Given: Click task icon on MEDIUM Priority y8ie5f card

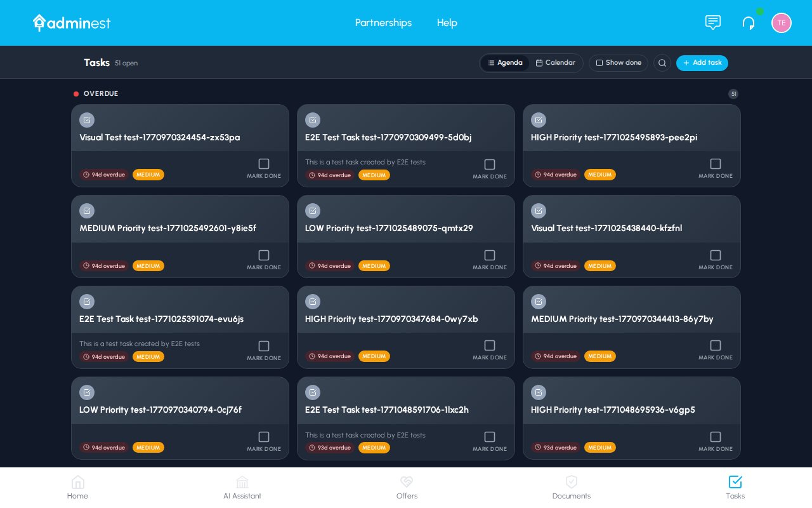Looking at the screenshot, I should (87, 211).
